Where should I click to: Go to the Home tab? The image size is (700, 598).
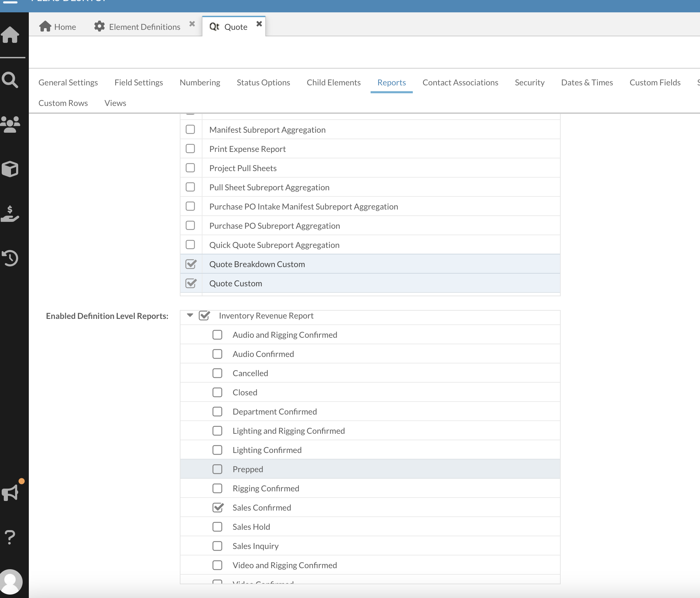(58, 27)
